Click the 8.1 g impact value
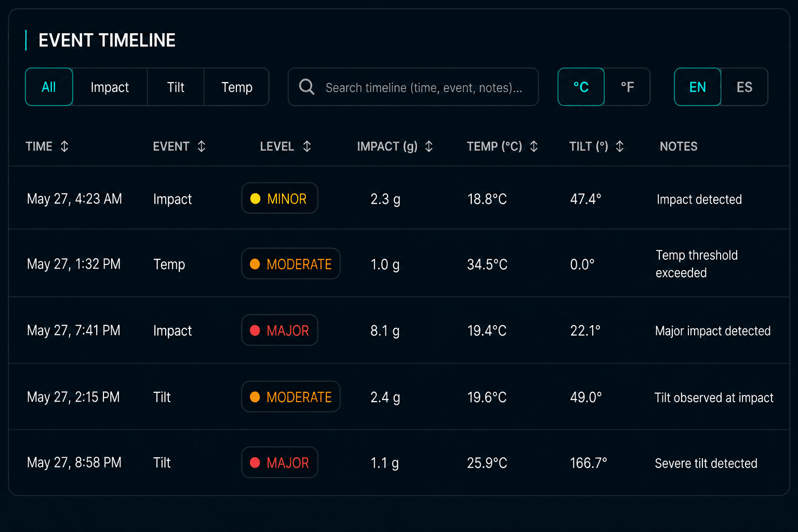The height and width of the screenshot is (532, 798). (x=385, y=331)
